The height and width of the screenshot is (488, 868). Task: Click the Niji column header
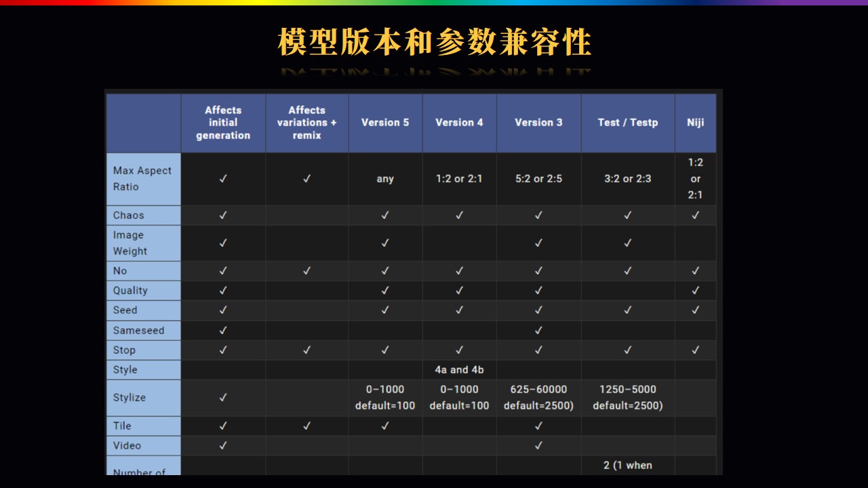(x=695, y=123)
